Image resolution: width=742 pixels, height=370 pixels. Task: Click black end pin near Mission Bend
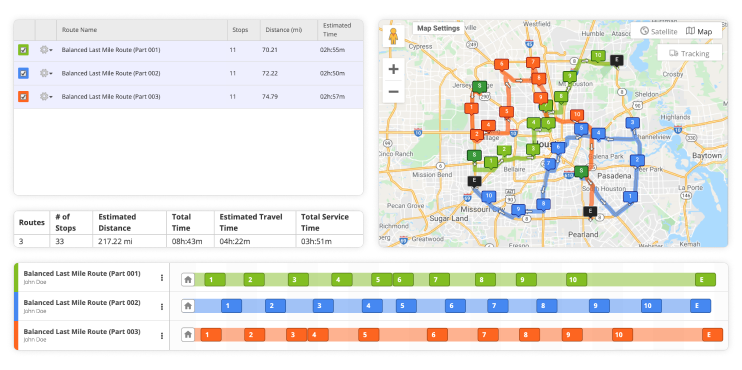474,182
